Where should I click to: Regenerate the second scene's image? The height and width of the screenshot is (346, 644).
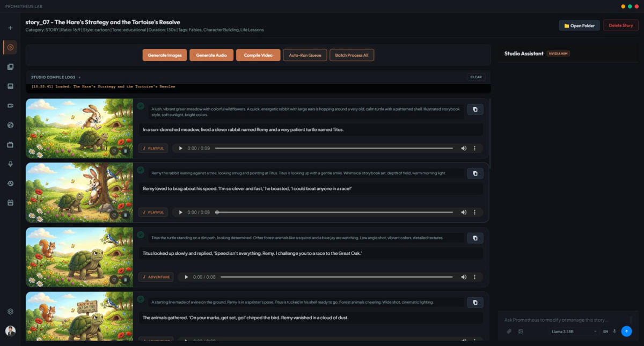coord(114,215)
